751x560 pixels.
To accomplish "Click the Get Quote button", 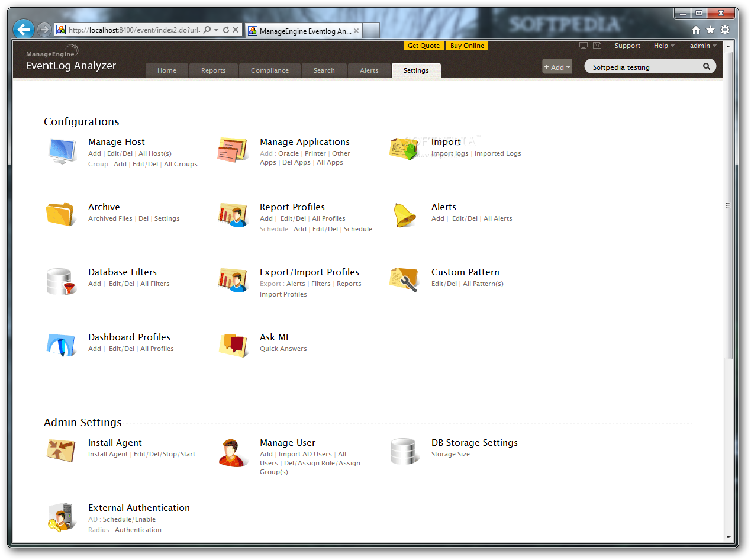I will (424, 46).
